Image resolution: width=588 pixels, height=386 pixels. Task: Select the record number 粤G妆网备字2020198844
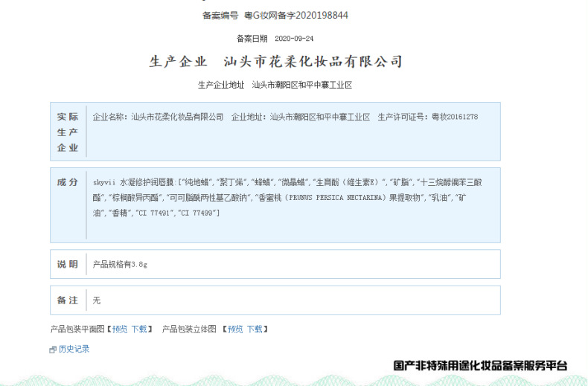point(296,16)
